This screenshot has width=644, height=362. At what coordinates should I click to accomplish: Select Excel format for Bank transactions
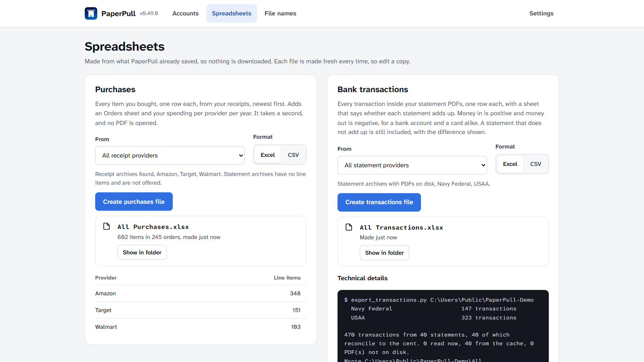coord(510,164)
